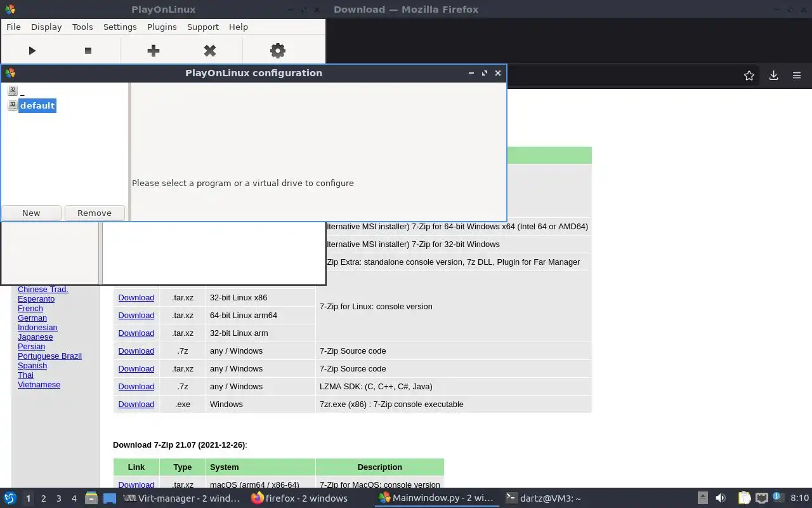Open the Firefox hamburger menu
The height and width of the screenshot is (508, 812).
coord(797,76)
